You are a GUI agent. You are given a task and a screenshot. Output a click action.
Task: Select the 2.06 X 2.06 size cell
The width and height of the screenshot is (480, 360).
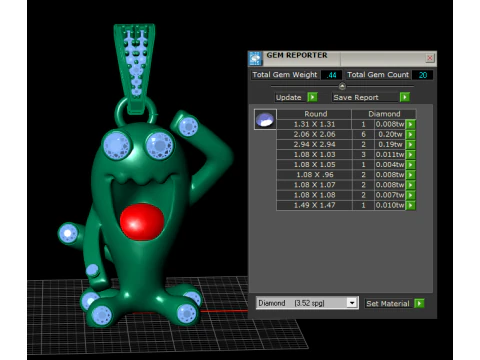coord(314,134)
